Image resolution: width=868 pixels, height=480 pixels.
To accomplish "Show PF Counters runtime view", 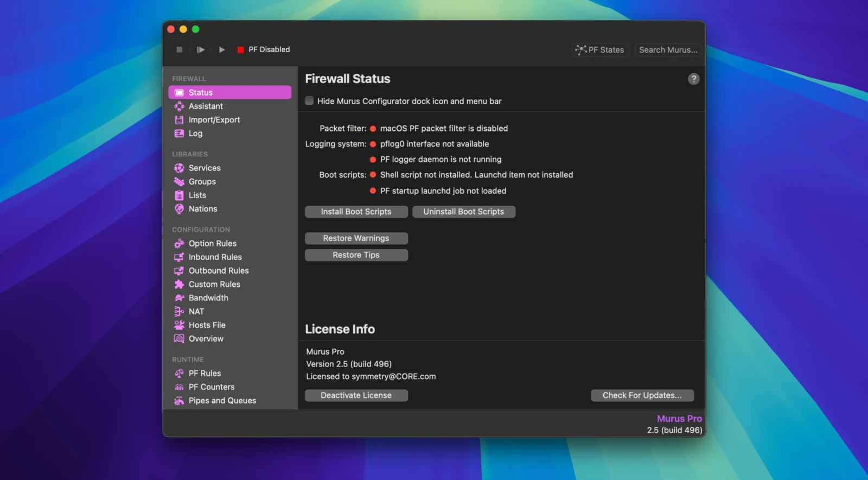I will 211,387.
